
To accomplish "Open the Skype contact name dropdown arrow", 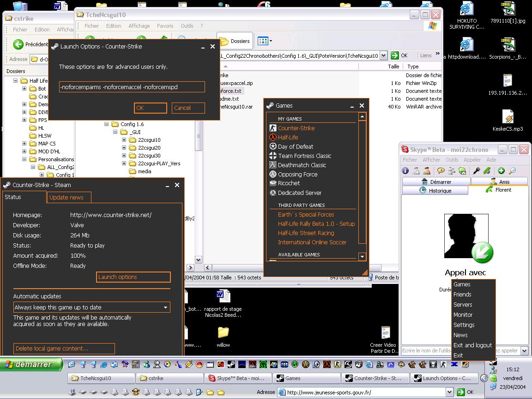I will tap(524, 351).
